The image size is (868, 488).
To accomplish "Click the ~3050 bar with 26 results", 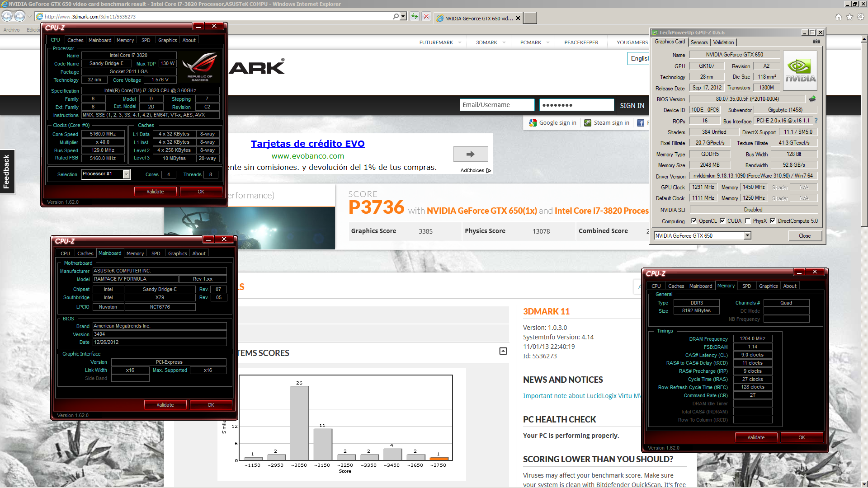I will pyautogui.click(x=299, y=423).
